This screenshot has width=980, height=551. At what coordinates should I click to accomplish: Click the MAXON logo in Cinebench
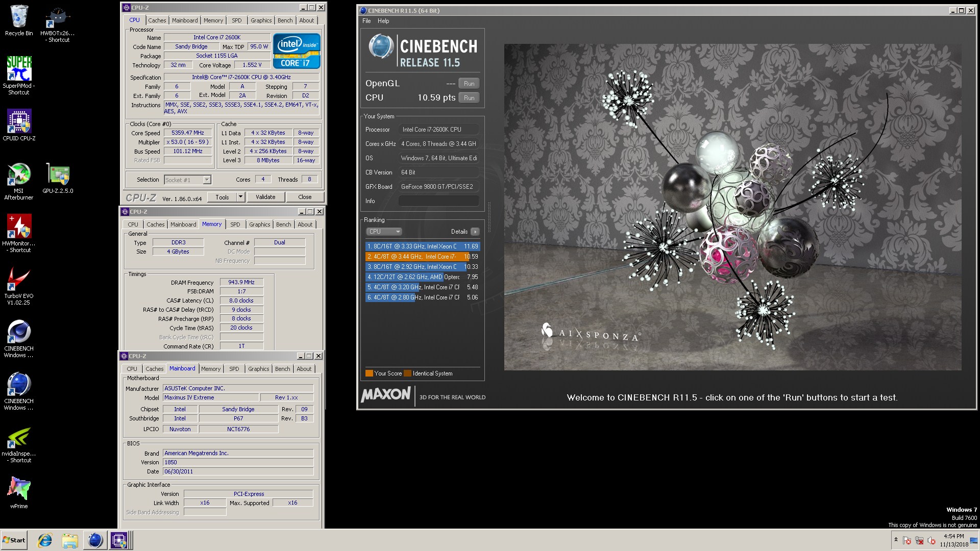[386, 395]
